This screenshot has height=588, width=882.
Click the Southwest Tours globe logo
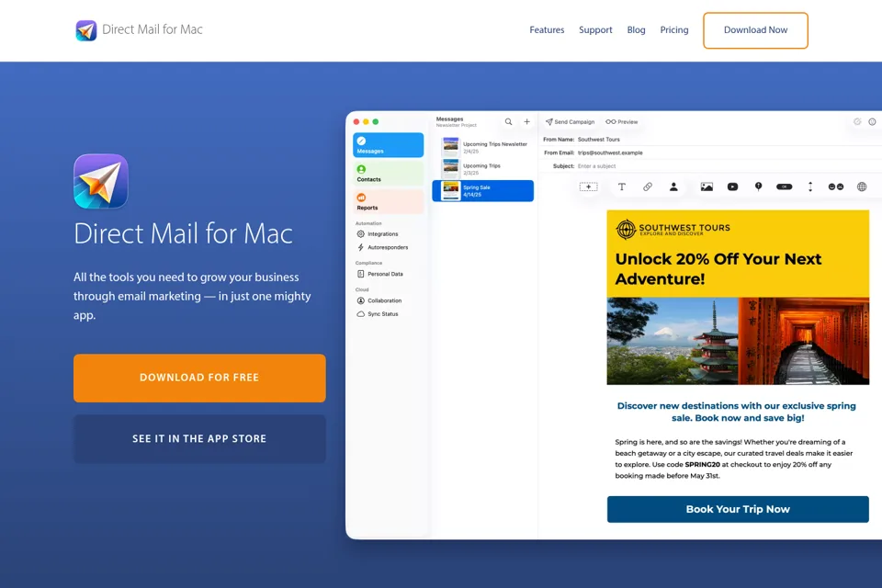click(x=626, y=230)
